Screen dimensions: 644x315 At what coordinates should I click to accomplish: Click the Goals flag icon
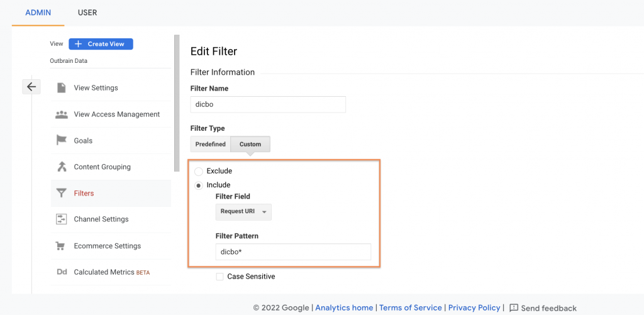click(61, 140)
